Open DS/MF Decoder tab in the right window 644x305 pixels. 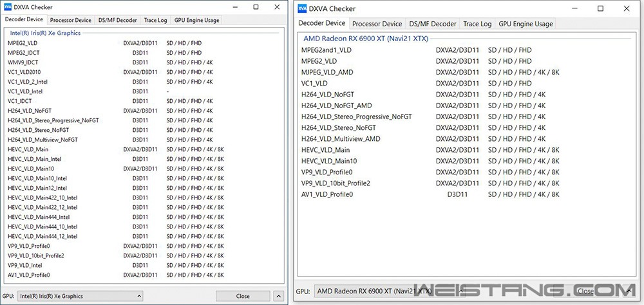point(432,24)
